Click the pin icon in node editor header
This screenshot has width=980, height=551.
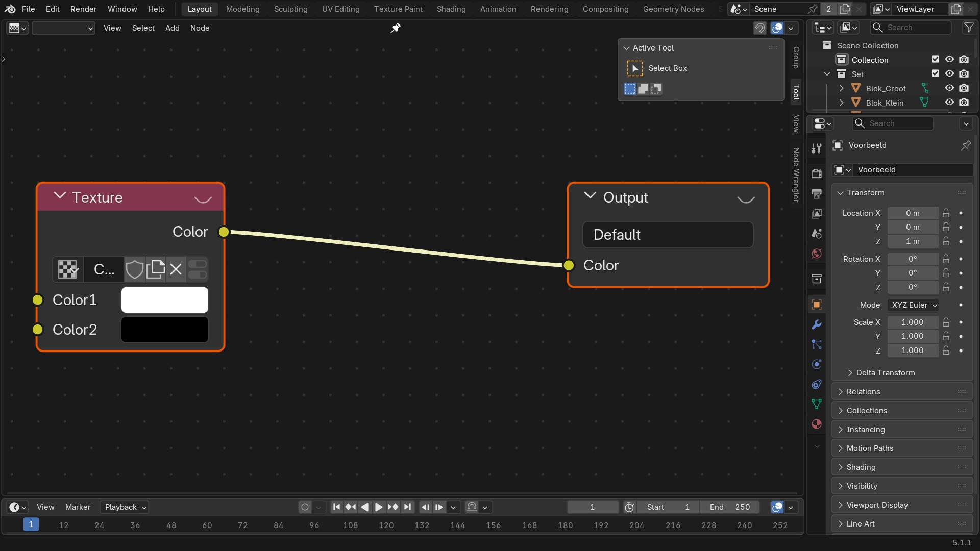click(396, 28)
